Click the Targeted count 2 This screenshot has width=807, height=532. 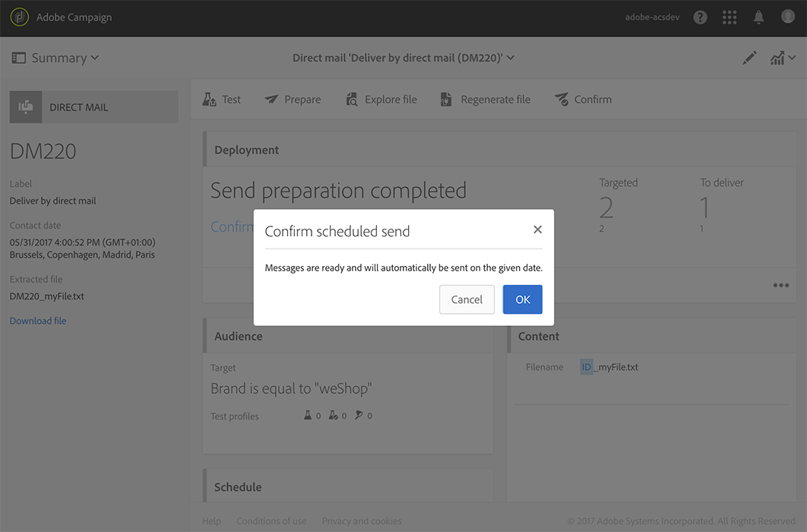[x=606, y=208]
